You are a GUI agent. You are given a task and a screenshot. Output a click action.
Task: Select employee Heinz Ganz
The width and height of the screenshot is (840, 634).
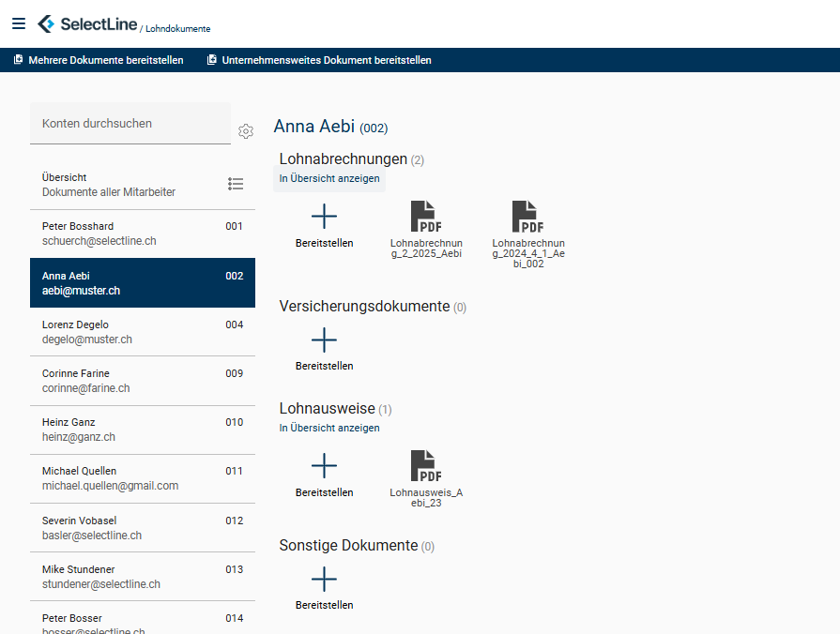point(143,430)
